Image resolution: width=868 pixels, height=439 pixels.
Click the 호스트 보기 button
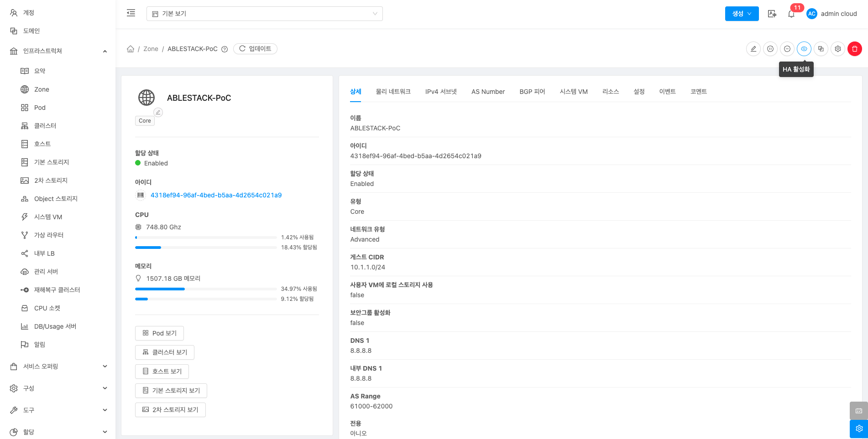pyautogui.click(x=162, y=372)
